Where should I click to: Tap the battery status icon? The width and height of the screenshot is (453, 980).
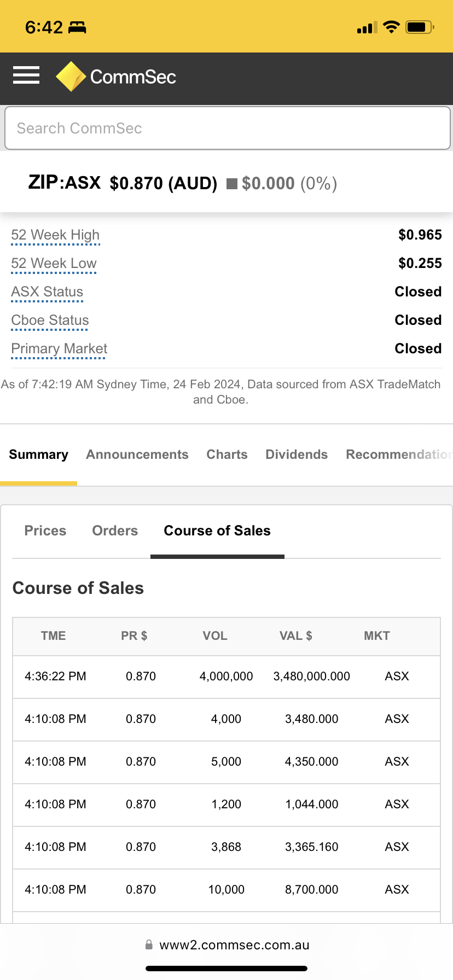420,27
